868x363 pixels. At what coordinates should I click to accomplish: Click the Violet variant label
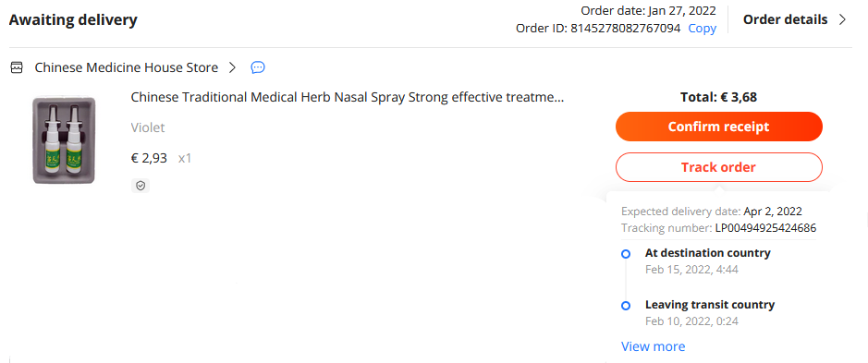148,127
